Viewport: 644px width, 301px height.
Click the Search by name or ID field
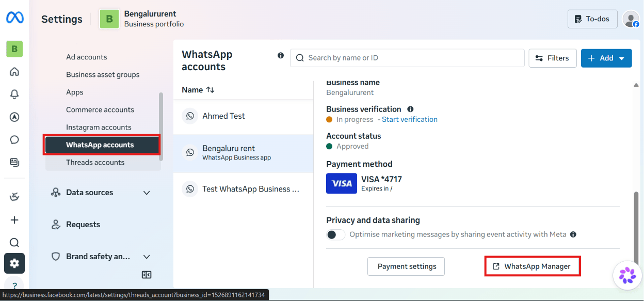coord(407,58)
